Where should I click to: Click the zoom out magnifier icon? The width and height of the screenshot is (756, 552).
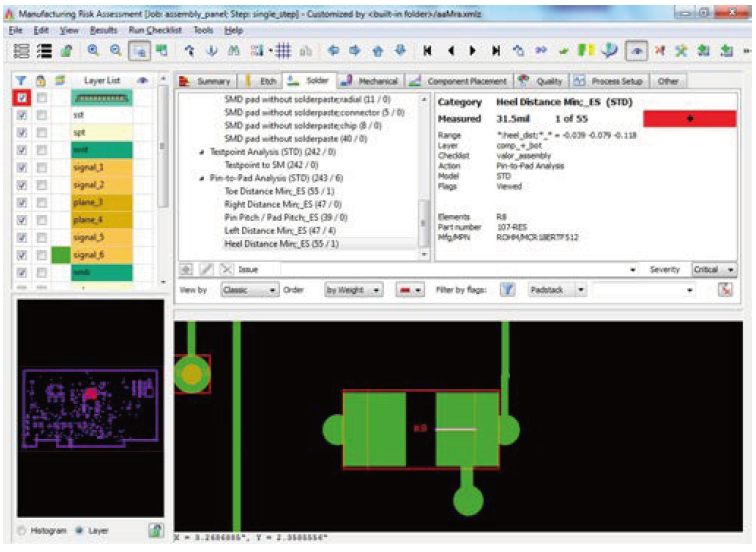[115, 50]
